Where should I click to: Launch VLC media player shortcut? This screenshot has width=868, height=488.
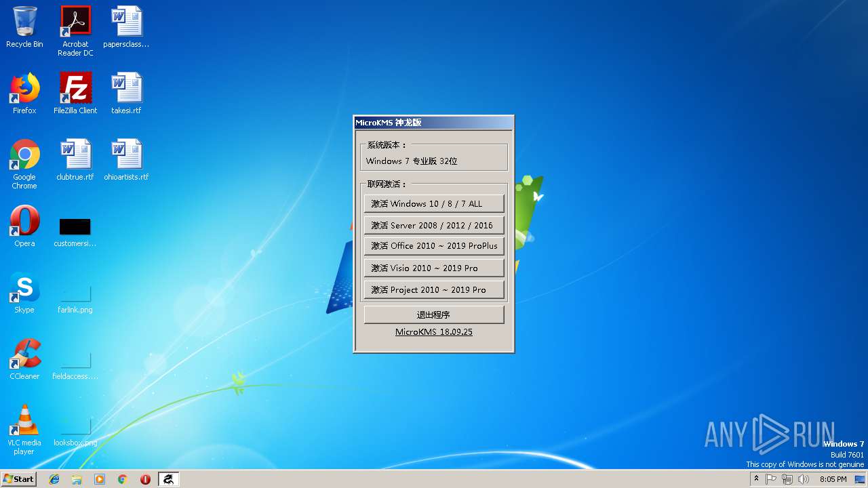coord(24,430)
